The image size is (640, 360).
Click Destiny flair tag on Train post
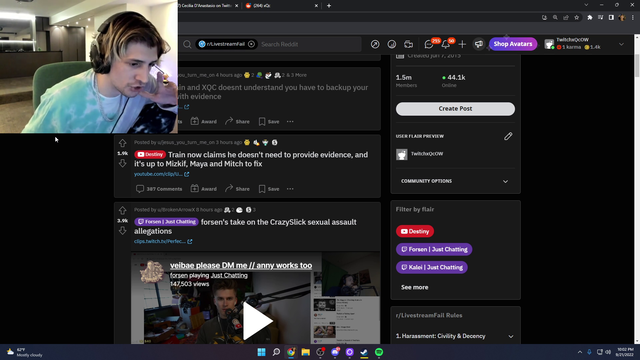(x=150, y=155)
